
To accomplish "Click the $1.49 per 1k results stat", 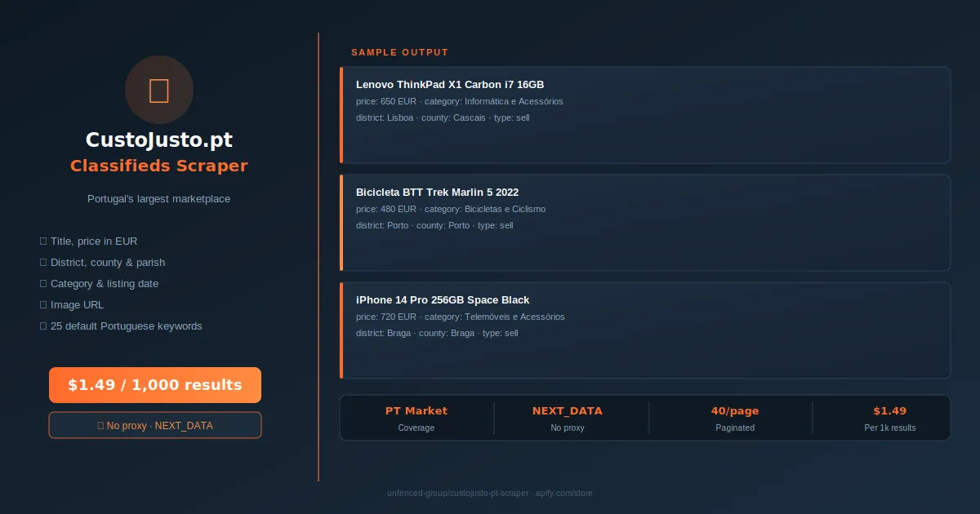I will pos(890,418).
